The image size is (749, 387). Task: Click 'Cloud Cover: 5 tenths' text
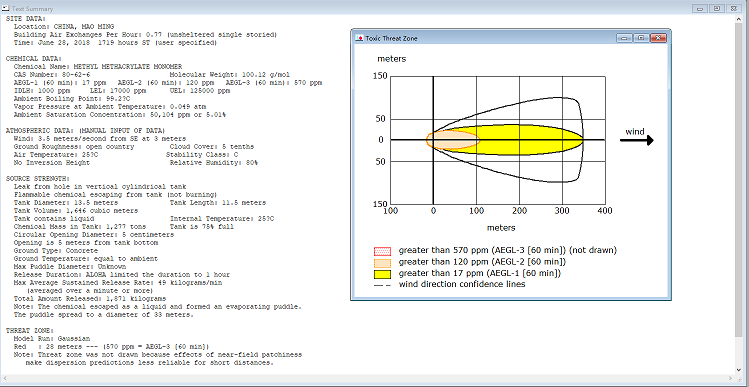click(x=212, y=147)
